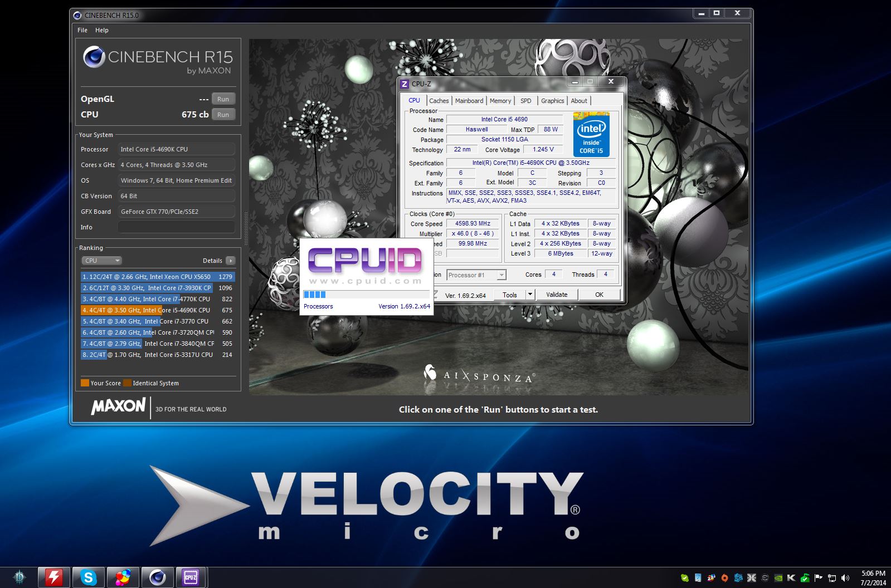Open the network connection tray icon

tap(832, 578)
